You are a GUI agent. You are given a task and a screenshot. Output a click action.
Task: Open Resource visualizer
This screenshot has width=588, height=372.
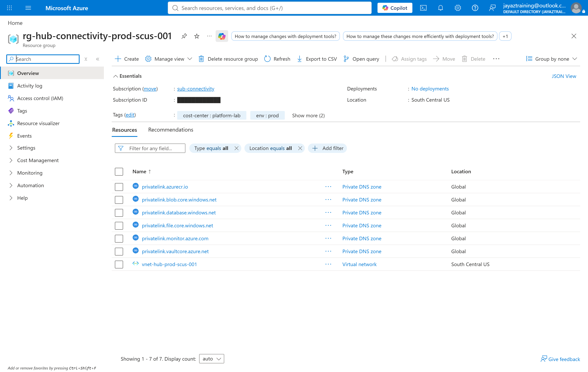[x=38, y=123]
